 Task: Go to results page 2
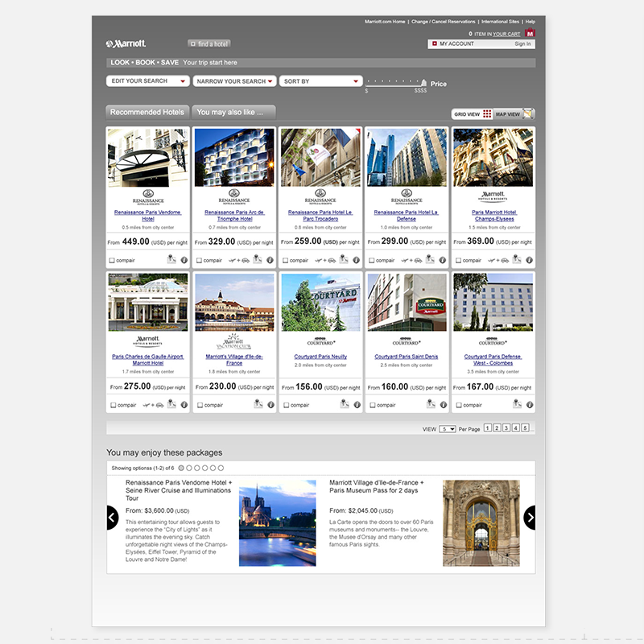tap(497, 428)
